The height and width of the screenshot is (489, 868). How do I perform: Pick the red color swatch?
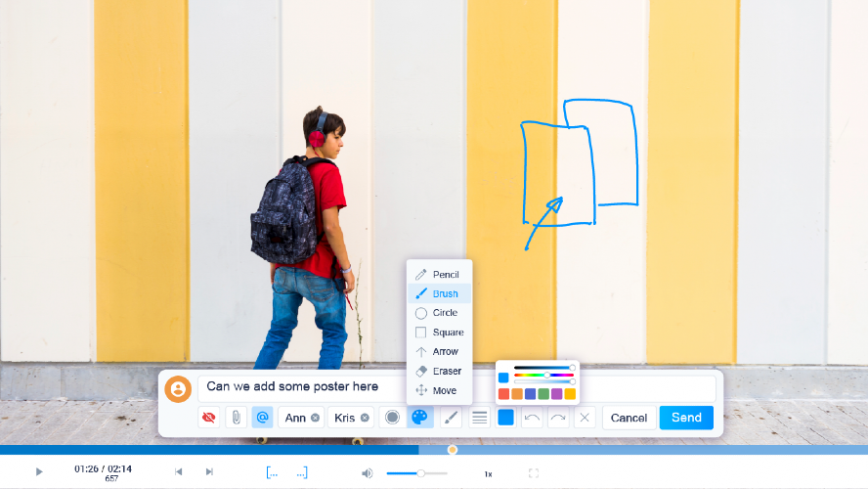tap(503, 394)
